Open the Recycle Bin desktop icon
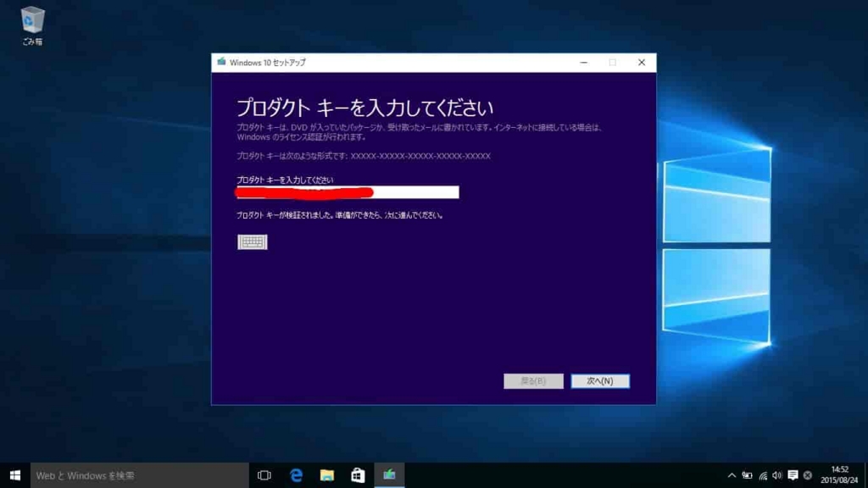This screenshot has width=868, height=488. click(x=32, y=25)
